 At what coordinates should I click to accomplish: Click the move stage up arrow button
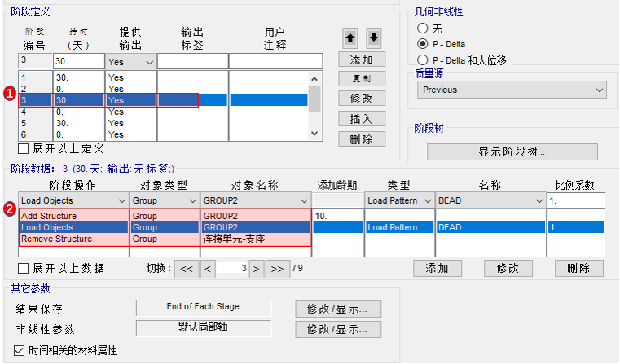(350, 37)
